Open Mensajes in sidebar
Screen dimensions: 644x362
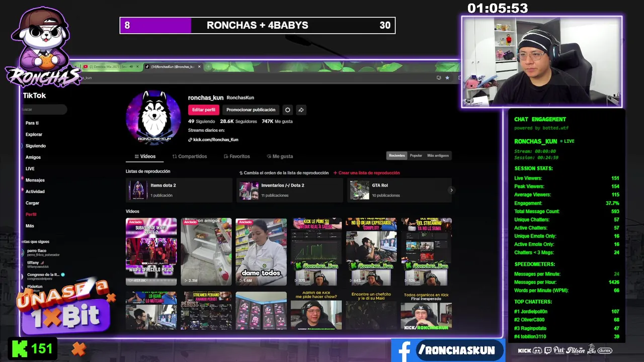[x=35, y=180]
